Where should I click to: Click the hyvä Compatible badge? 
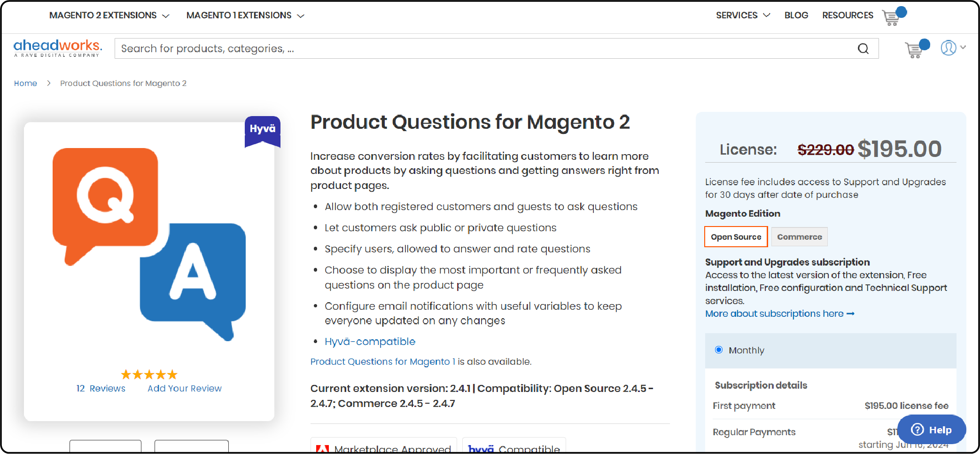tap(514, 446)
